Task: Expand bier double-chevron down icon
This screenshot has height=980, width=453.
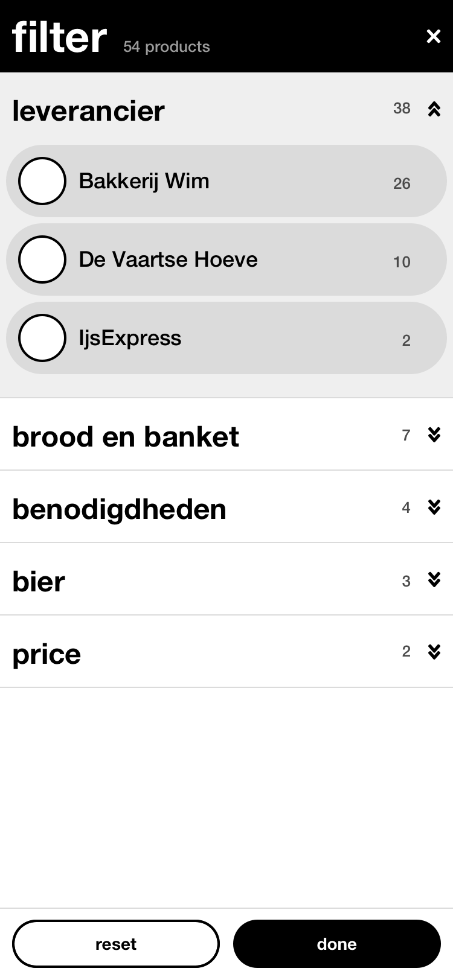Action: pos(434,579)
